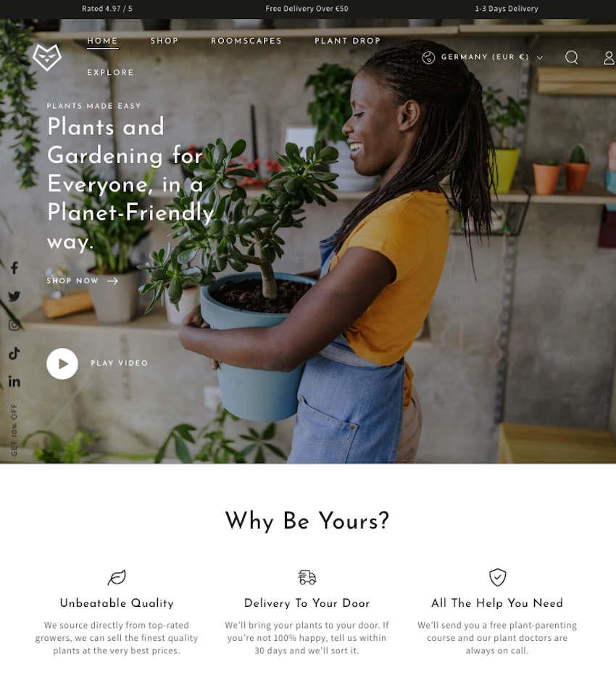Open the Explore menu item
The width and height of the screenshot is (616, 675).
point(111,73)
